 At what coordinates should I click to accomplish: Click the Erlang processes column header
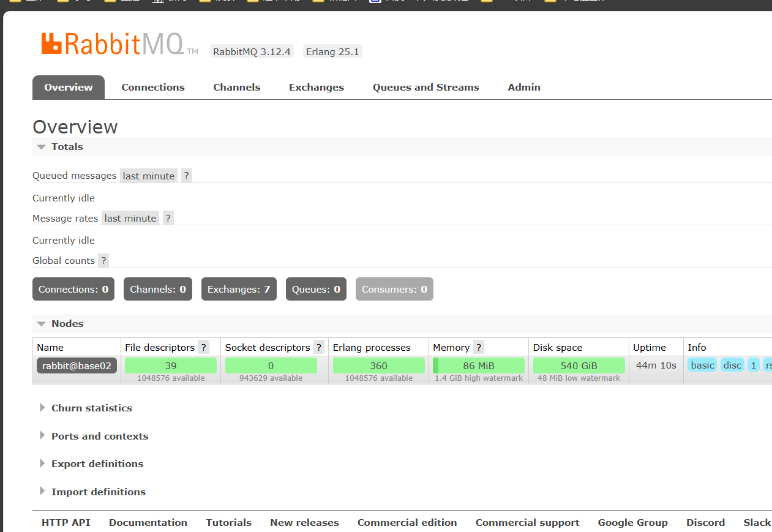(372, 347)
